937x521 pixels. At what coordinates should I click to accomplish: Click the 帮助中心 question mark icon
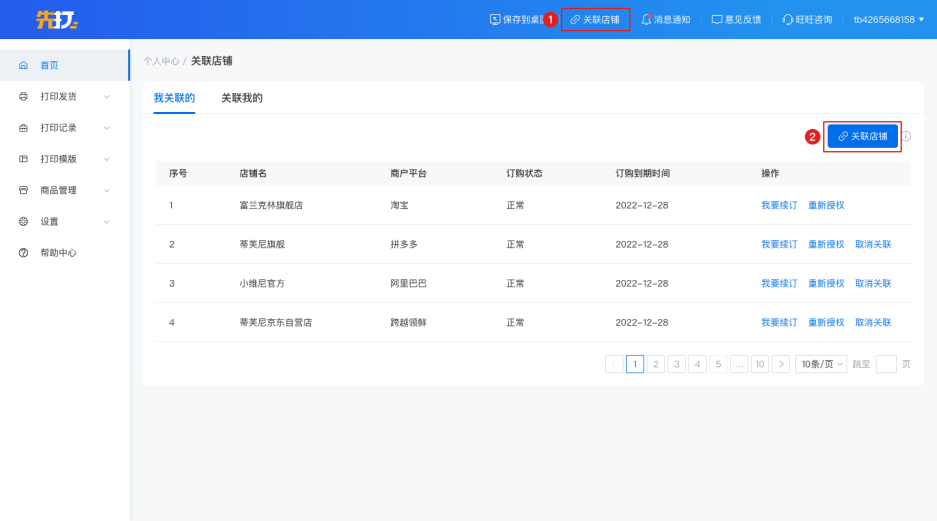click(x=23, y=253)
